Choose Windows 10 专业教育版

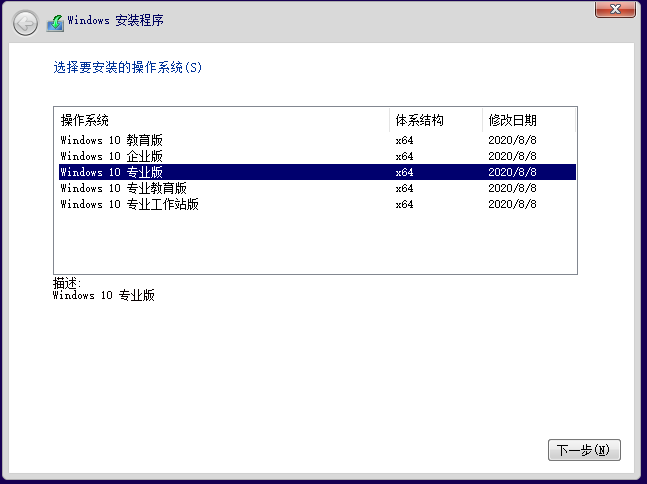[x=317, y=188]
